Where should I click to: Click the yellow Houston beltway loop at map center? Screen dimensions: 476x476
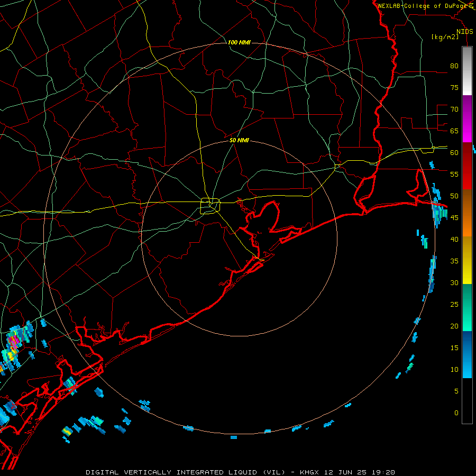coord(210,206)
